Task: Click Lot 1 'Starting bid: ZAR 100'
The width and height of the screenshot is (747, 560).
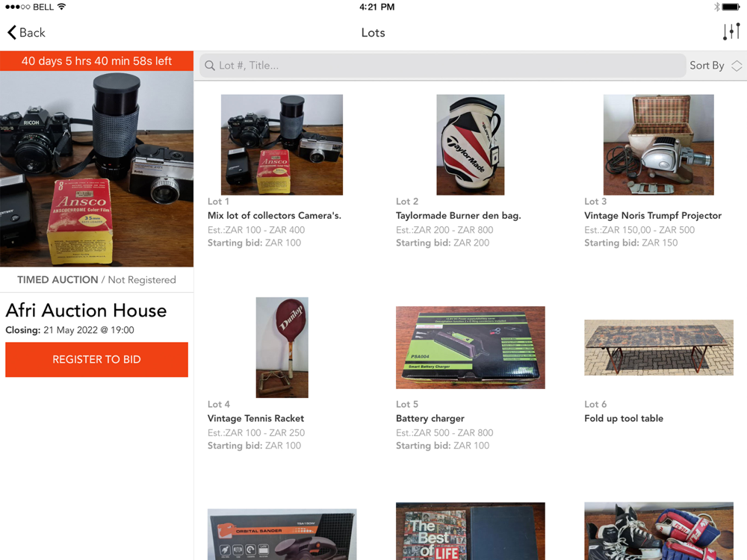Action: click(x=255, y=243)
